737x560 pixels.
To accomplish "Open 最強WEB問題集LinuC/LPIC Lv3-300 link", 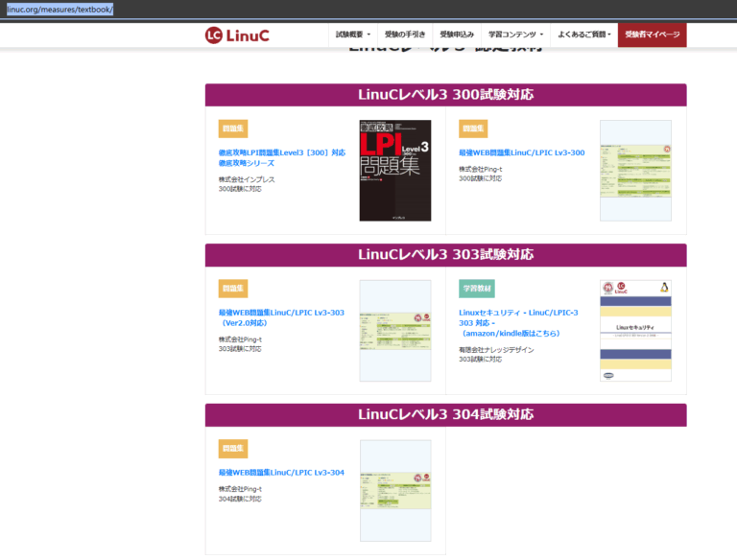I will click(x=521, y=152).
